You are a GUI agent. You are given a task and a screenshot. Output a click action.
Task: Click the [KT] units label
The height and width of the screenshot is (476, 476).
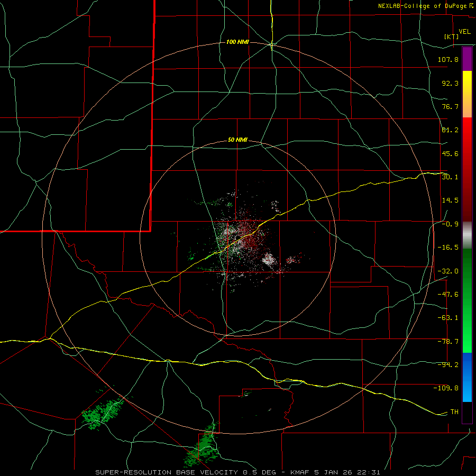coord(452,36)
